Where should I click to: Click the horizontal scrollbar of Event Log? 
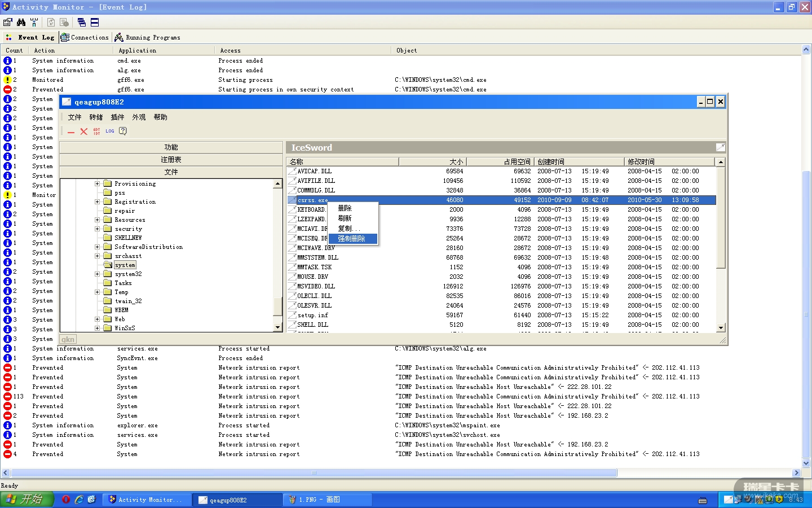pyautogui.click(x=314, y=473)
